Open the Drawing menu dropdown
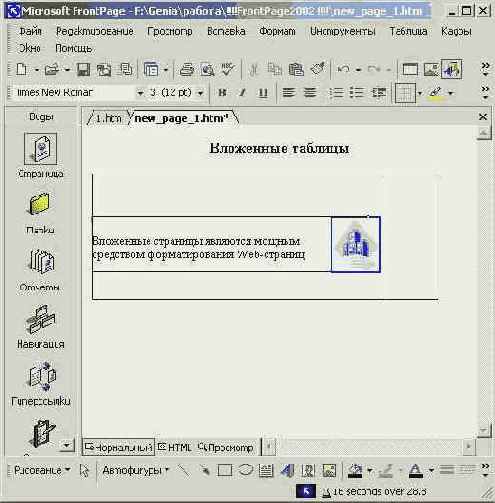This screenshot has height=503, width=495. tap(42, 470)
